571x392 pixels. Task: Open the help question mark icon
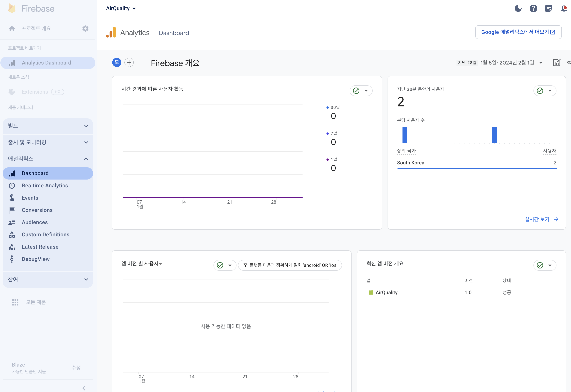[x=533, y=9]
